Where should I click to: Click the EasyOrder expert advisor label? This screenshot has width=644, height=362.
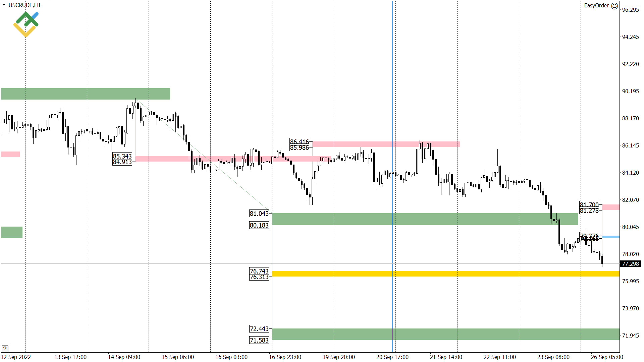pos(596,5)
